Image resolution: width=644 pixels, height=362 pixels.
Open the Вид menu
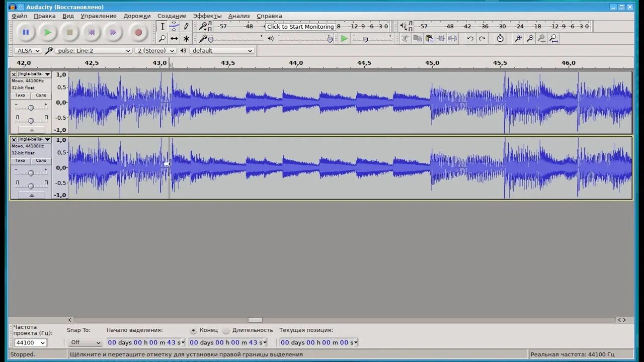(x=68, y=16)
